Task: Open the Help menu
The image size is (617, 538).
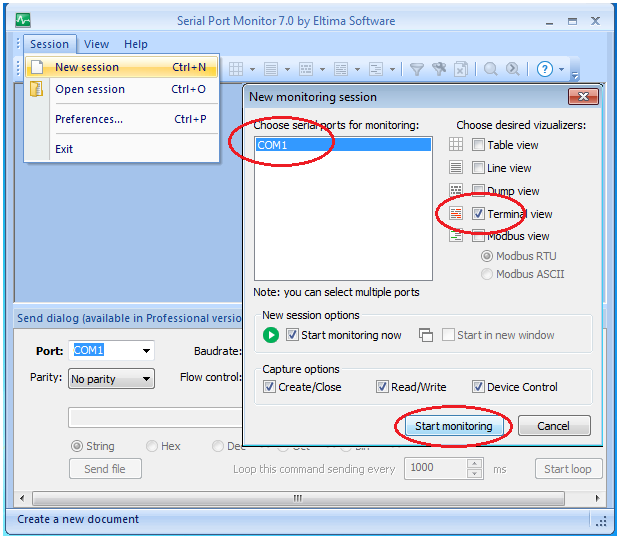Action: tap(136, 44)
